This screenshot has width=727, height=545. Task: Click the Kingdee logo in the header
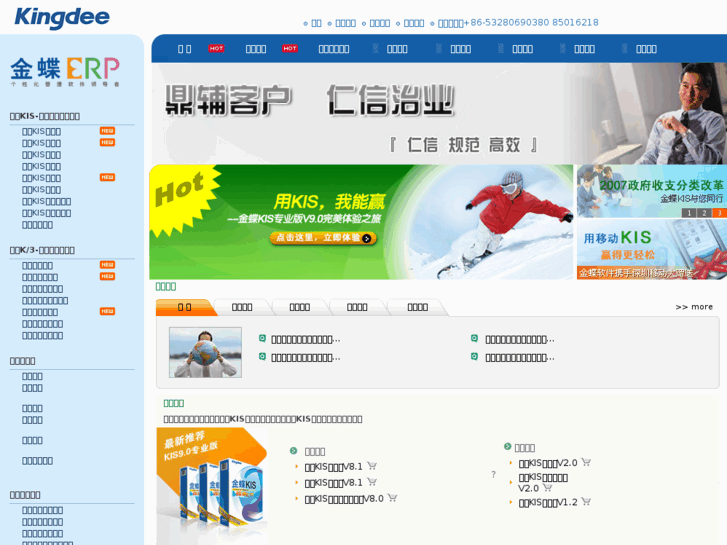[x=62, y=18]
